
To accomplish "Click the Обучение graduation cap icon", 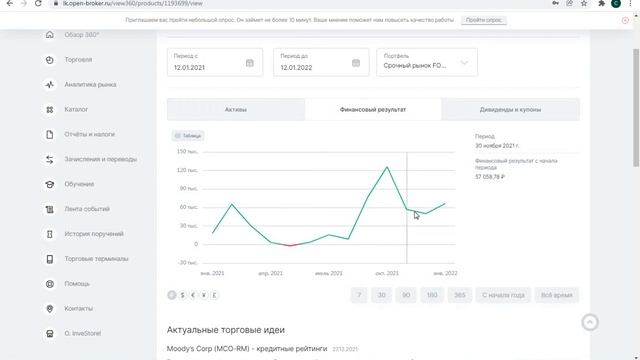I will pyautogui.click(x=49, y=184).
